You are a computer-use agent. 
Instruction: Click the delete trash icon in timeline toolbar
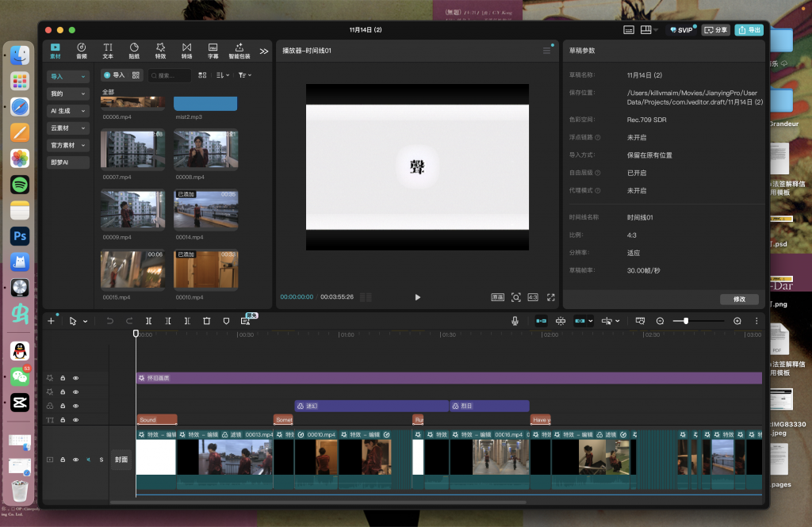click(x=206, y=321)
